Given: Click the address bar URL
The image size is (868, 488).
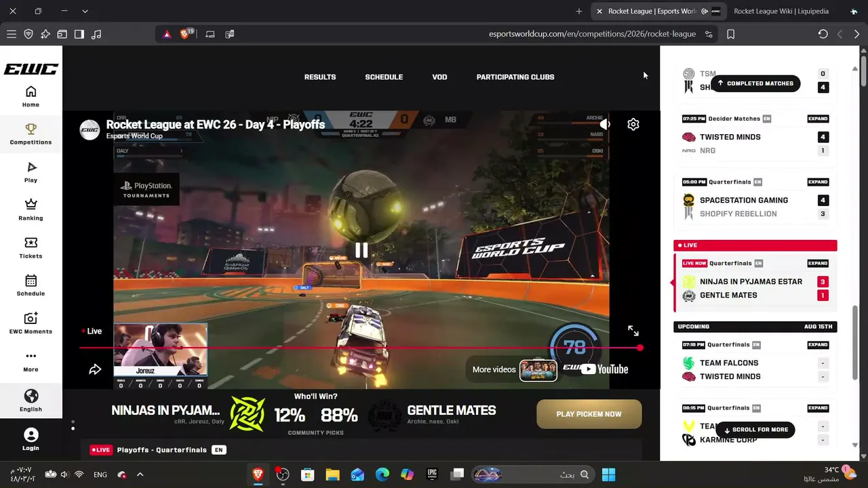Looking at the screenshot, I should [592, 34].
